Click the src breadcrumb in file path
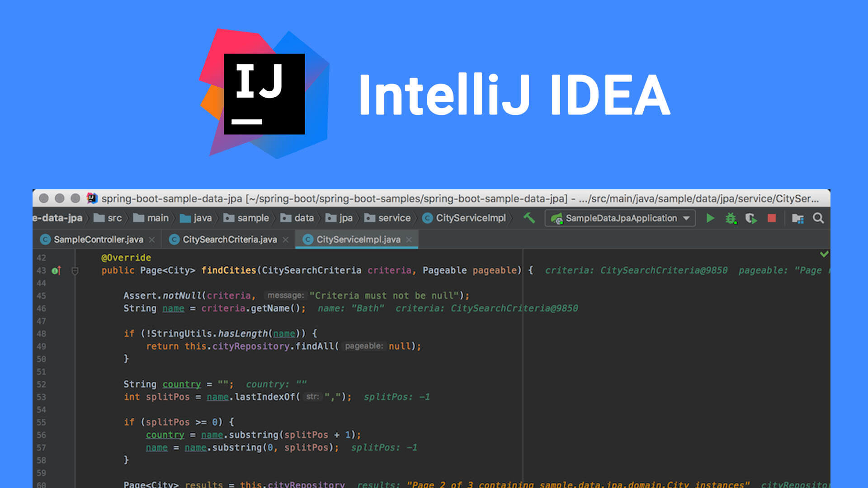This screenshot has width=868, height=488. tap(114, 219)
